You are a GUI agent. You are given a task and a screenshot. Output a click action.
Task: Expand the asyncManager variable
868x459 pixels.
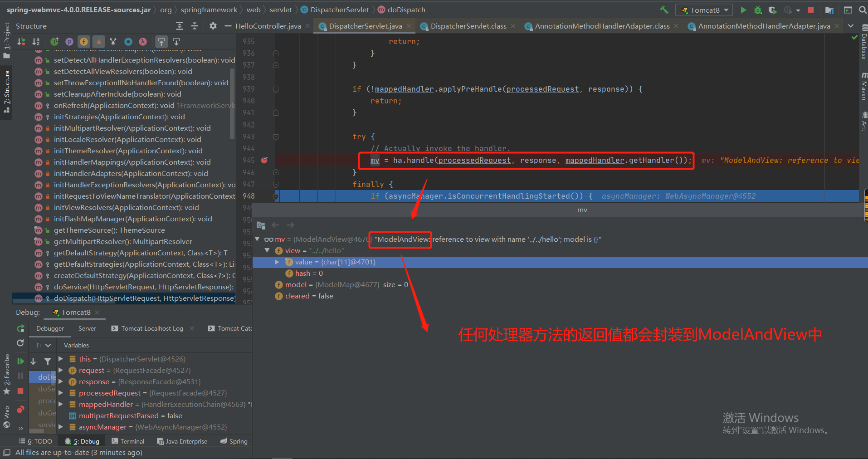(60, 427)
